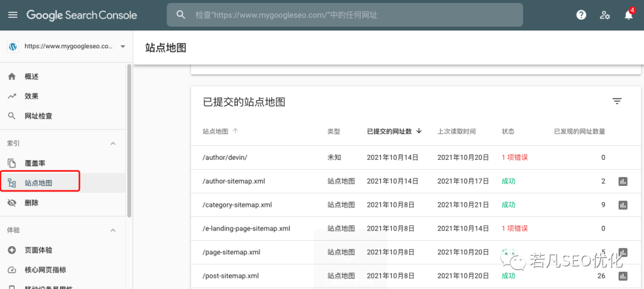Click discovered URL count 9
644x289 pixels.
[x=603, y=204]
